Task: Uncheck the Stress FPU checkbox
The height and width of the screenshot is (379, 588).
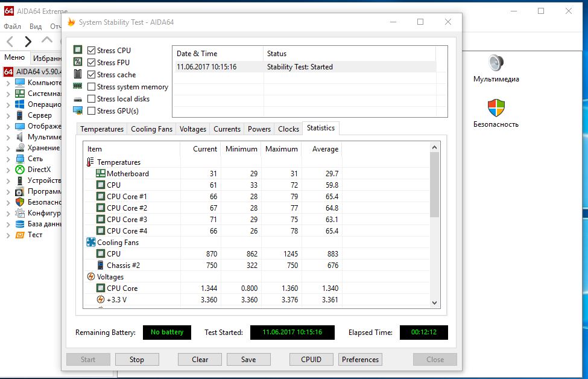Action: (x=91, y=62)
